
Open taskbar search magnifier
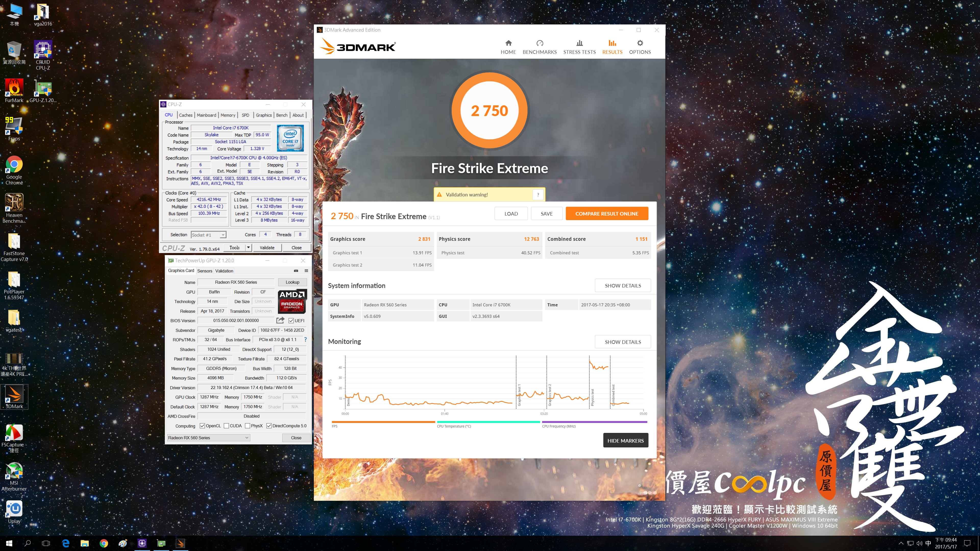point(27,543)
